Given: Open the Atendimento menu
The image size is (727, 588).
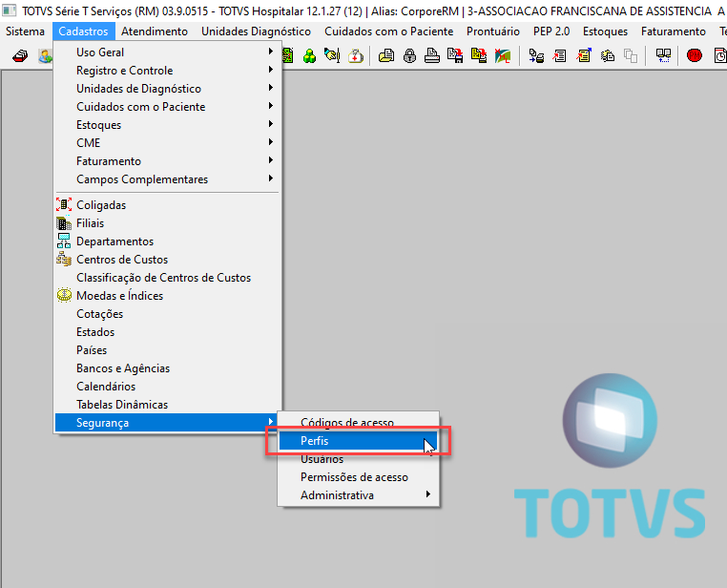Looking at the screenshot, I should tap(155, 31).
